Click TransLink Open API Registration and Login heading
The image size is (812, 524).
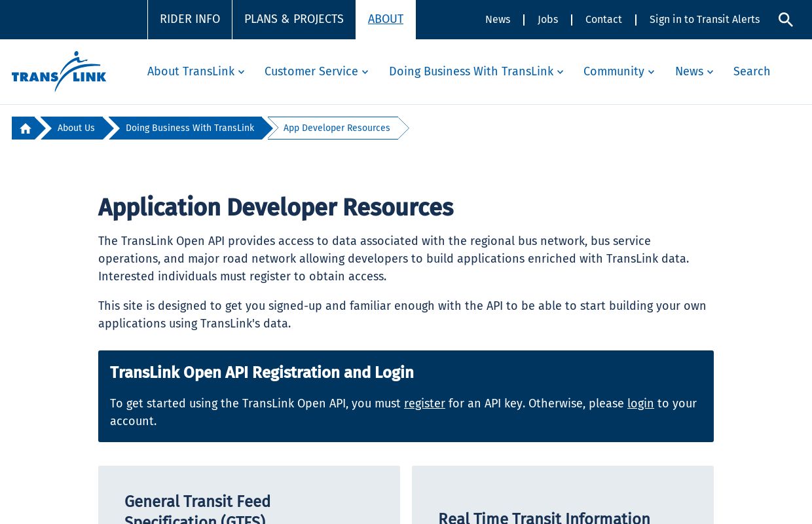pyautogui.click(x=262, y=373)
